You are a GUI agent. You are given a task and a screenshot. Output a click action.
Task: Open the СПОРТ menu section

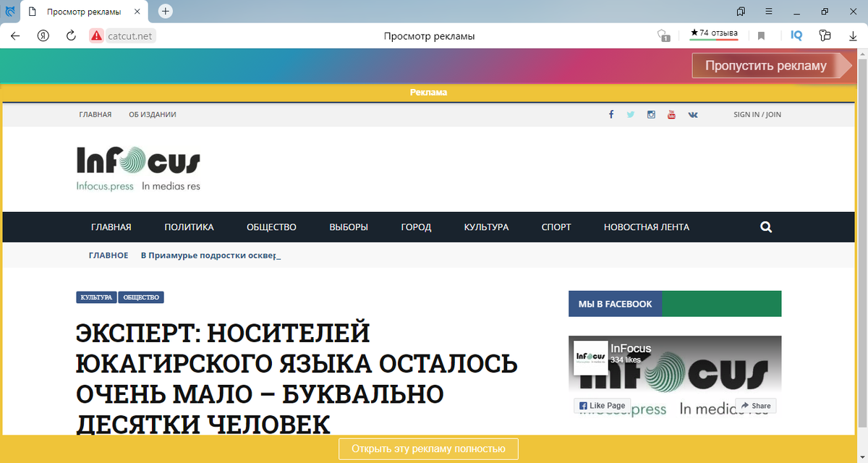pyautogui.click(x=556, y=227)
